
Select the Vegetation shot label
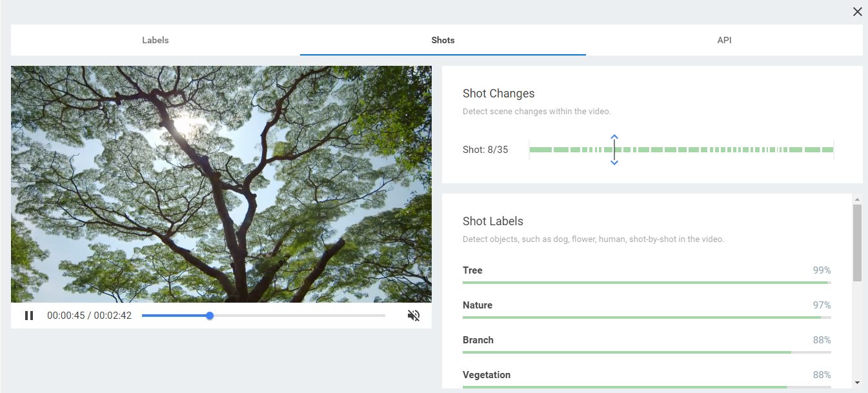tap(487, 375)
